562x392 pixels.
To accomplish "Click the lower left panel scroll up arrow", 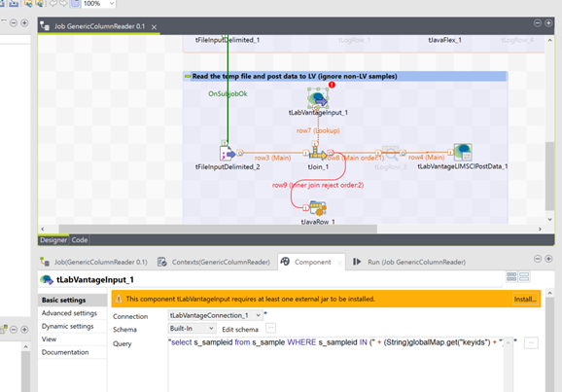I will (x=25, y=346).
